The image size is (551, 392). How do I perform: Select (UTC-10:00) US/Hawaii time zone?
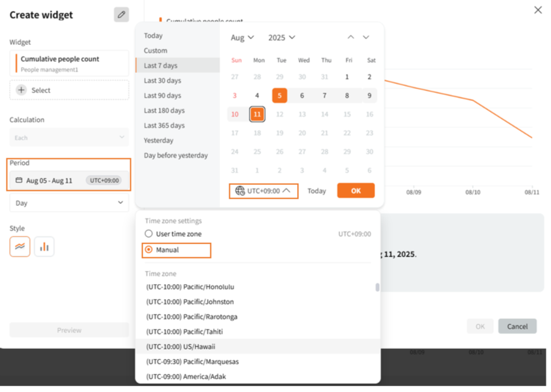181,347
